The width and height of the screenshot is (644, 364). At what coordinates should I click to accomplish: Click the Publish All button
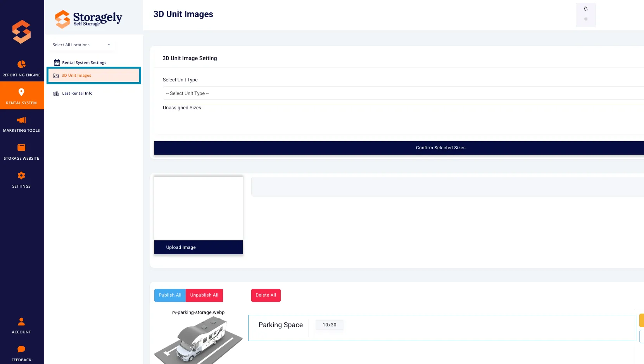170,295
